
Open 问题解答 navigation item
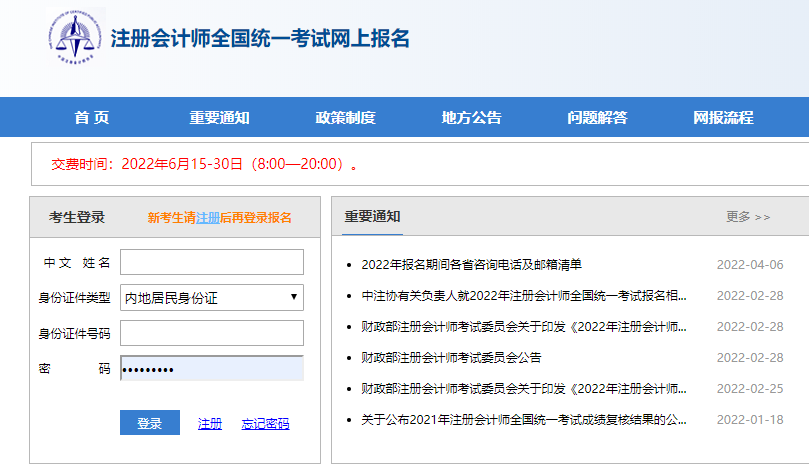597,118
